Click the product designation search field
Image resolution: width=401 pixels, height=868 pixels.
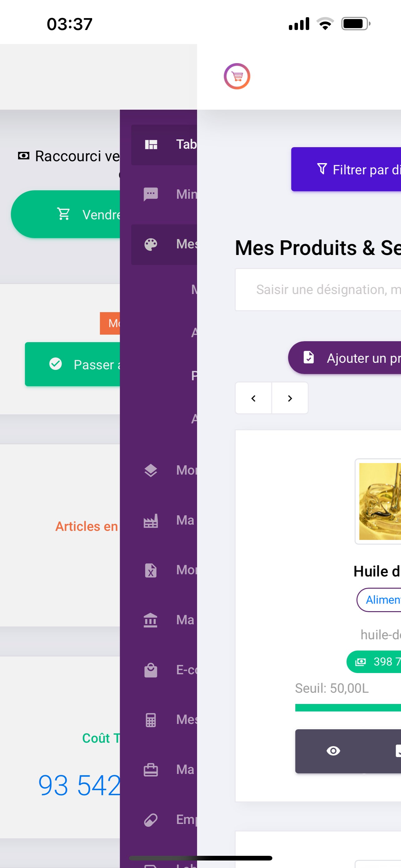coord(318,289)
